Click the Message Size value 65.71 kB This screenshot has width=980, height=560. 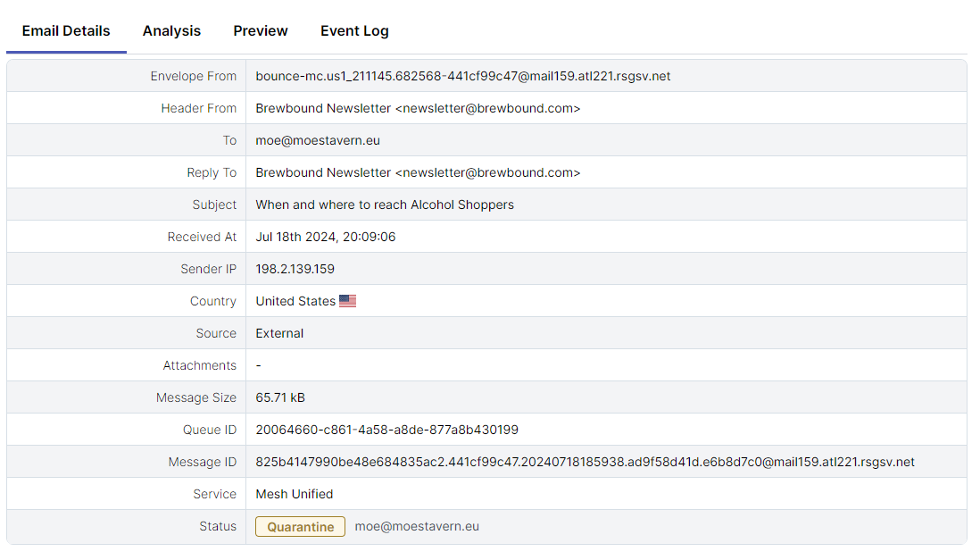(x=280, y=397)
